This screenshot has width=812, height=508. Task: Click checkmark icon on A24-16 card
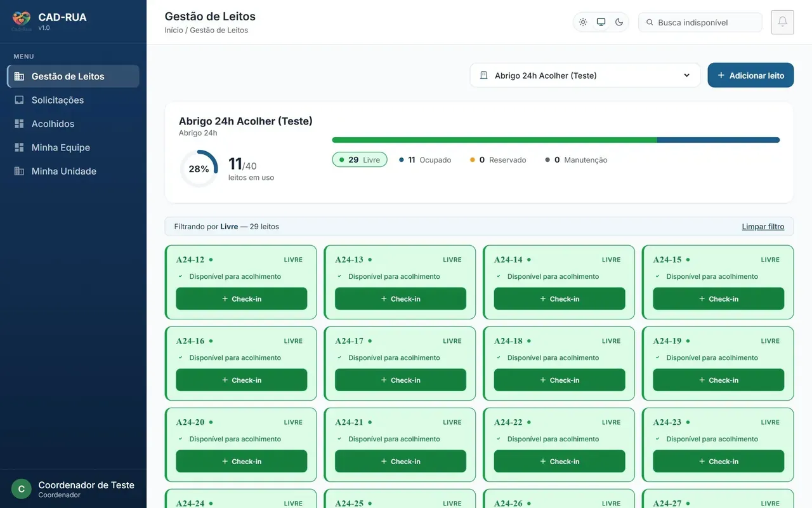pyautogui.click(x=180, y=358)
